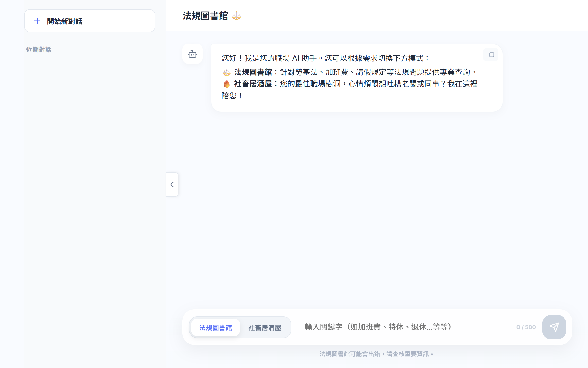The width and height of the screenshot is (588, 368).
Task: Click the robot avatar icon
Action: (x=192, y=54)
